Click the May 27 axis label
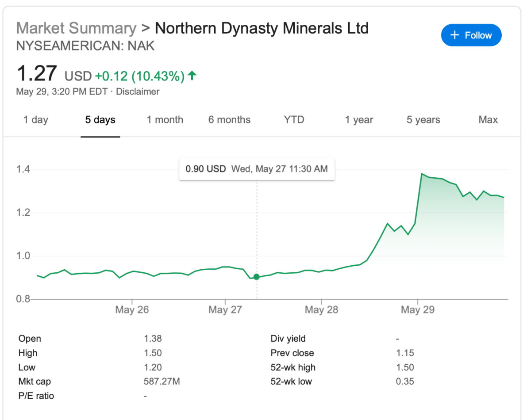The height and width of the screenshot is (420, 531). tap(225, 310)
